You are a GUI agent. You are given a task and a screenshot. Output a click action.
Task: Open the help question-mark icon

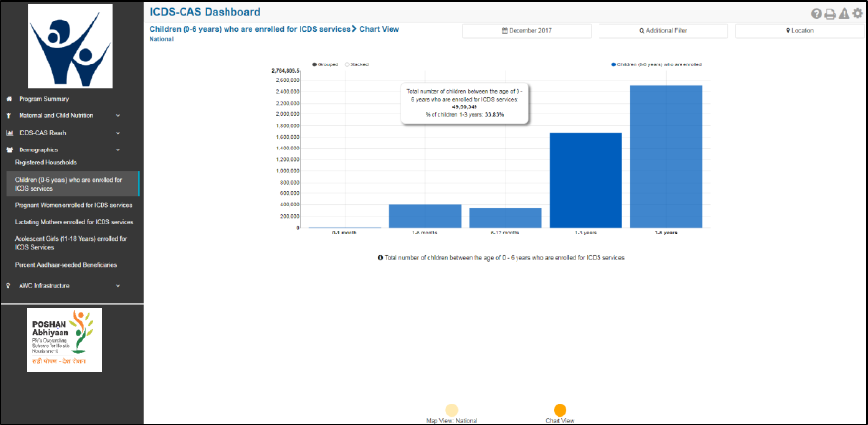click(816, 14)
